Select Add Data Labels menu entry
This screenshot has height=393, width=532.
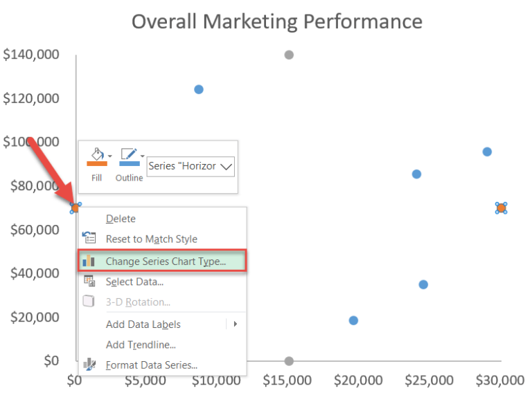[143, 325]
